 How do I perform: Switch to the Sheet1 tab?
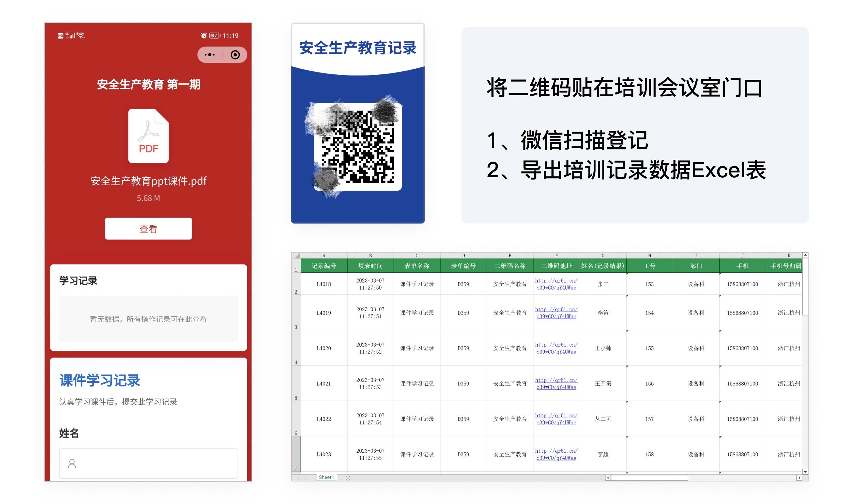point(326,477)
